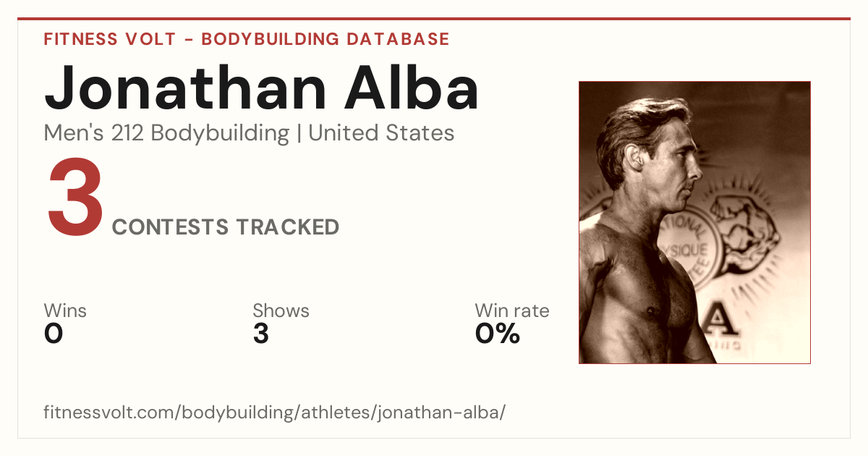
Task: Click the large red number 3
Action: tap(75, 198)
